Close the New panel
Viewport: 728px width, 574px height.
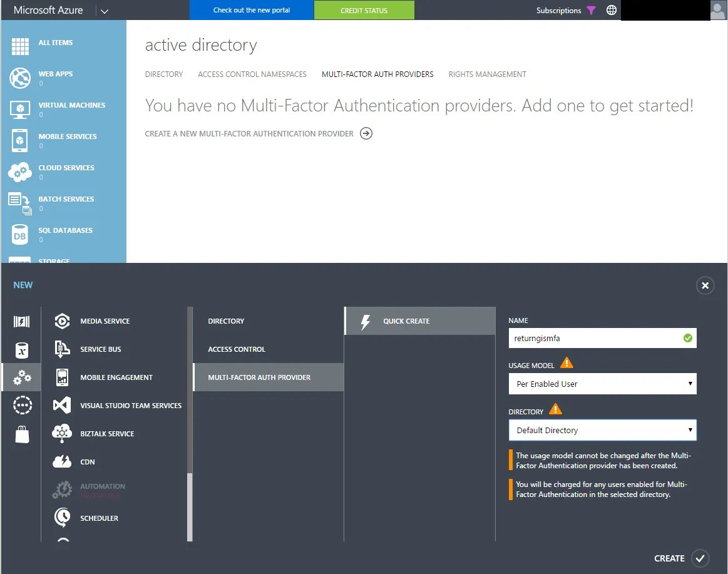(x=705, y=285)
